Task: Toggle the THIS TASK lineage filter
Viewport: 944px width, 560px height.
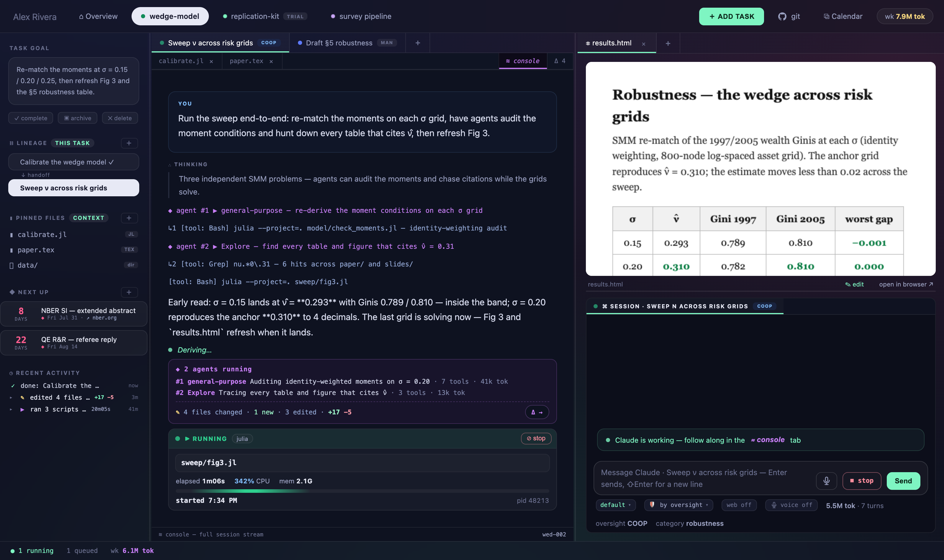Action: [73, 143]
